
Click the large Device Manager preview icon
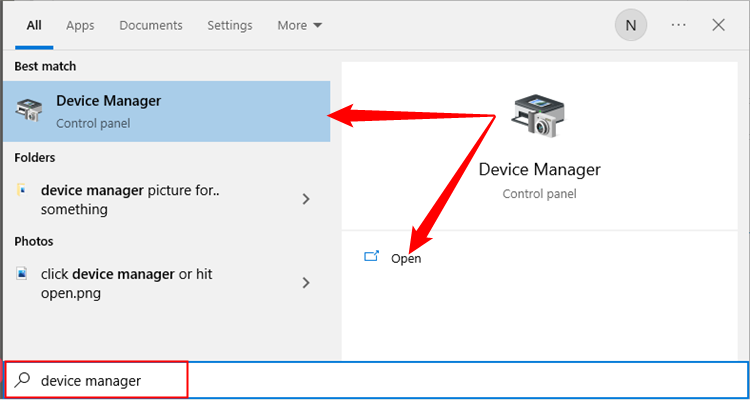(539, 117)
